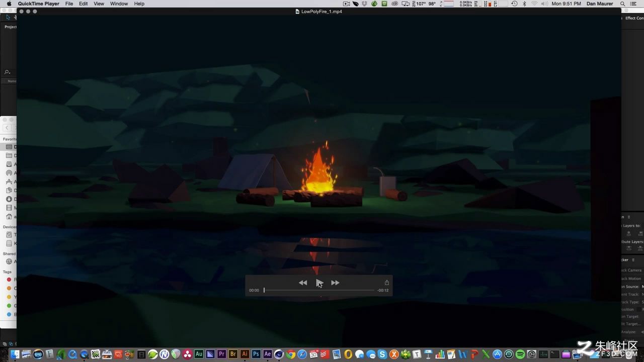Screen dimensions: 644x362
Task: Open Numbers from the dock
Action: [440, 354]
